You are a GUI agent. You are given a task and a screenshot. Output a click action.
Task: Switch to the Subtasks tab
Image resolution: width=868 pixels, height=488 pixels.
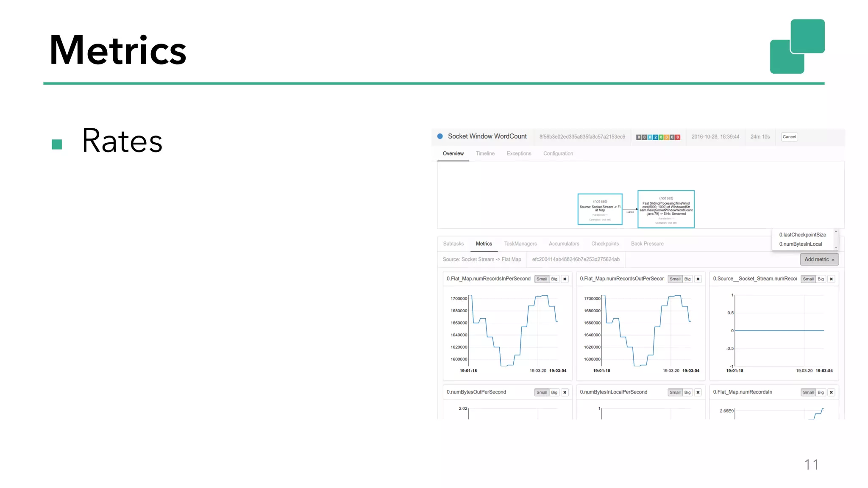[453, 244]
